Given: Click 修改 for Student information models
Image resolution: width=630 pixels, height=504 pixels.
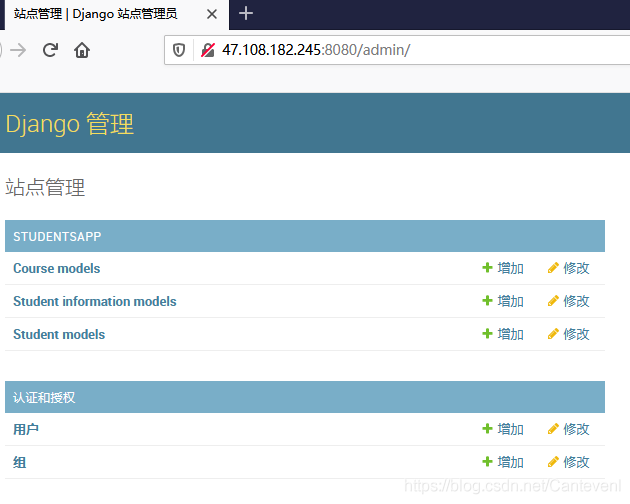Looking at the screenshot, I should 569,301.
